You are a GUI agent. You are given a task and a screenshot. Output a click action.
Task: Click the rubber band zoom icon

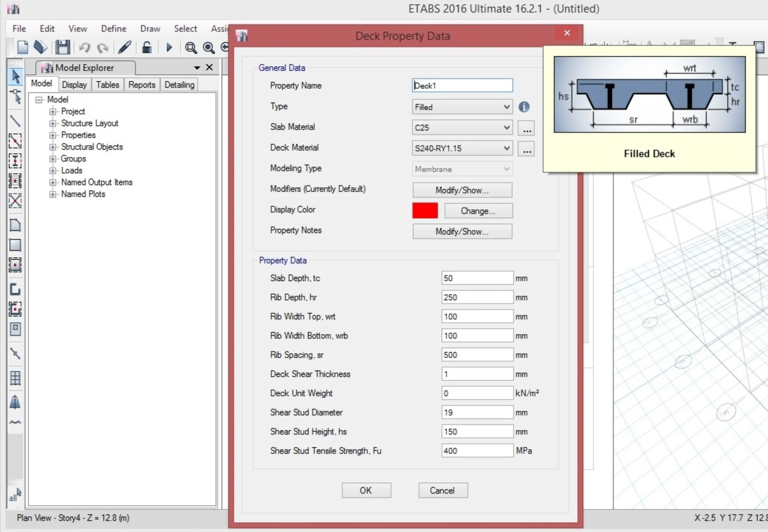191,48
